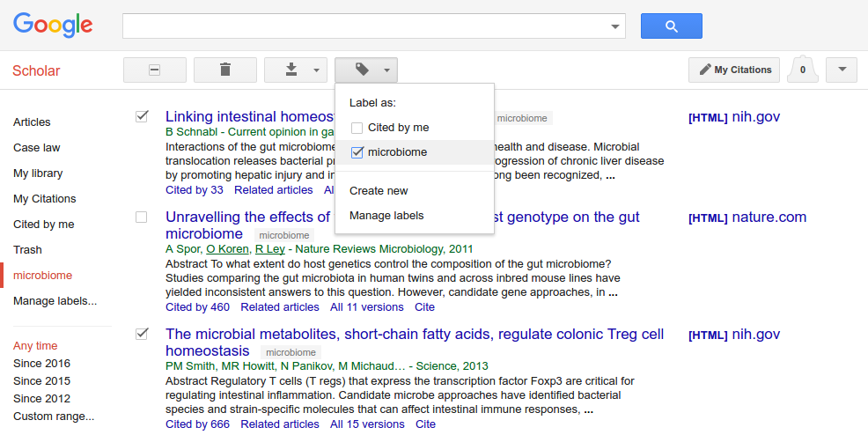The height and width of the screenshot is (435, 868).
Task: Open My Citations with the pencil button
Action: pos(734,70)
